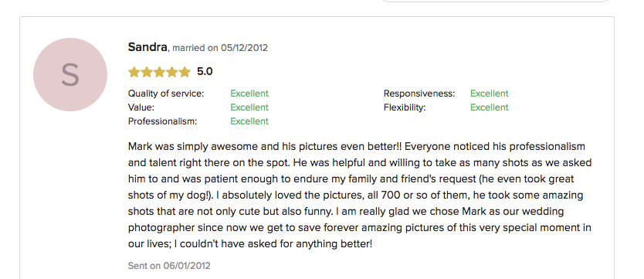Click the Value label
The width and height of the screenshot is (644, 279).
pos(141,107)
